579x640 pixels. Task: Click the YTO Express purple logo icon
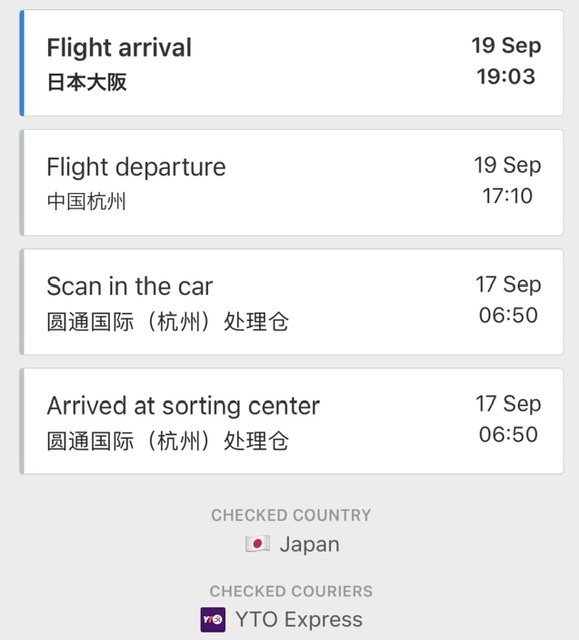(213, 620)
